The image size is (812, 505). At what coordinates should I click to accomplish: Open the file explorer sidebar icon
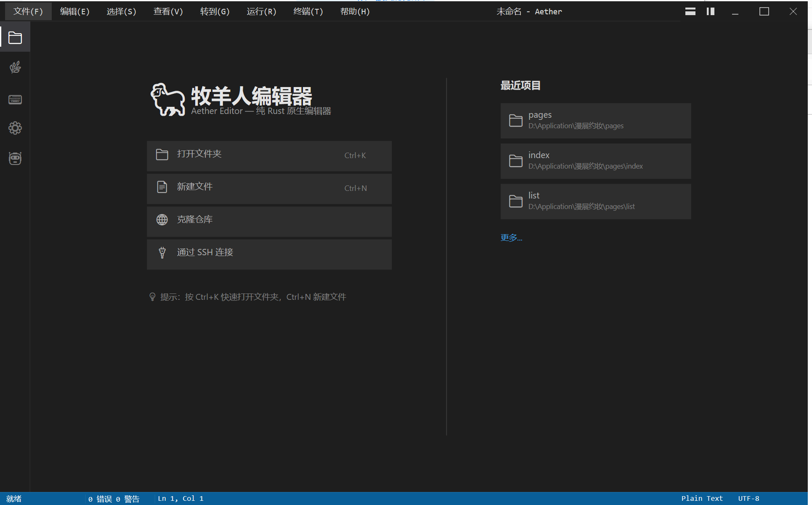point(15,38)
